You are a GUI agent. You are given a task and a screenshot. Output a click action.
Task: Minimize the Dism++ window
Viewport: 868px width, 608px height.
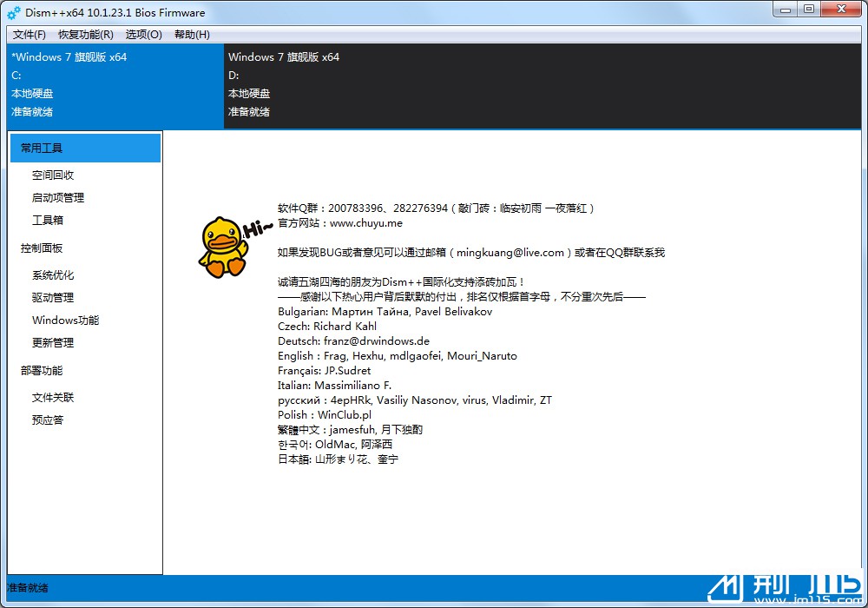click(x=785, y=10)
